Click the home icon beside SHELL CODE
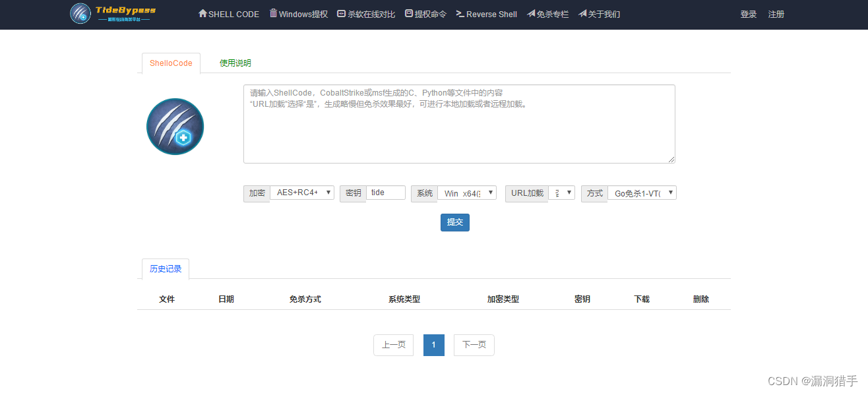 tap(202, 13)
